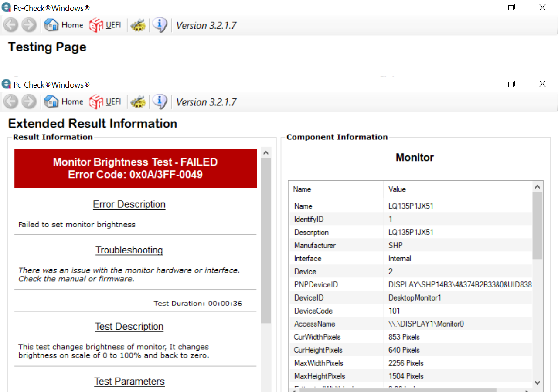This screenshot has height=392, width=558.
Task: Select the MaxHeightPixels row
Action: pos(410,376)
